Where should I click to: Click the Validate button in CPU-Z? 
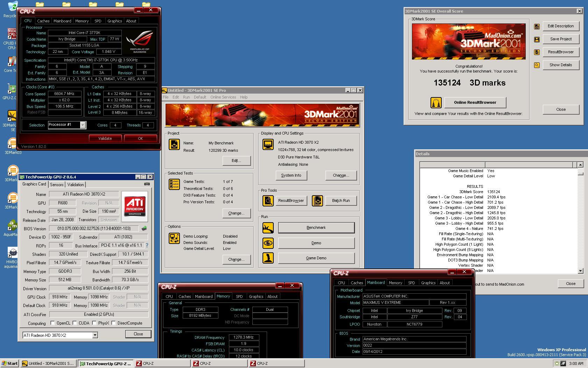[105, 138]
